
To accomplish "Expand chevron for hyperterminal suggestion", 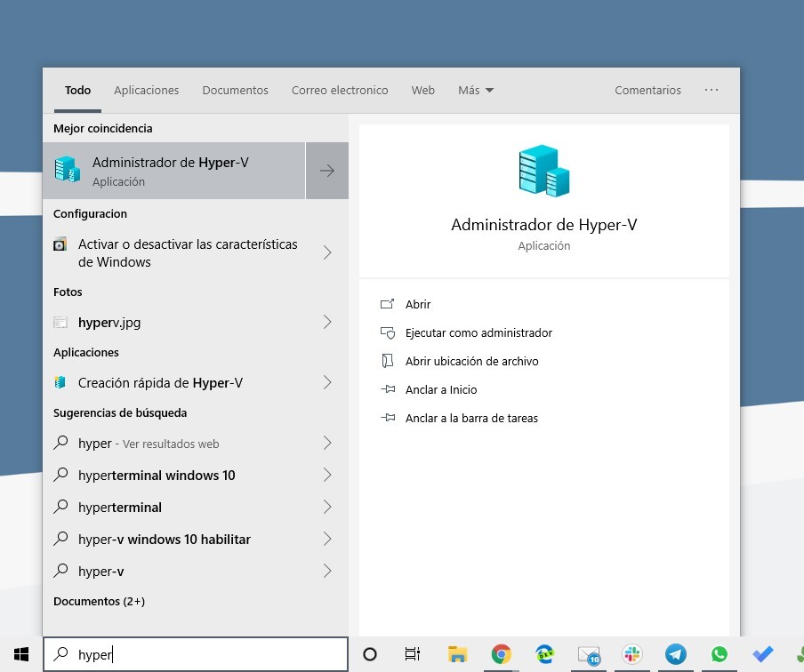I will pos(327,507).
